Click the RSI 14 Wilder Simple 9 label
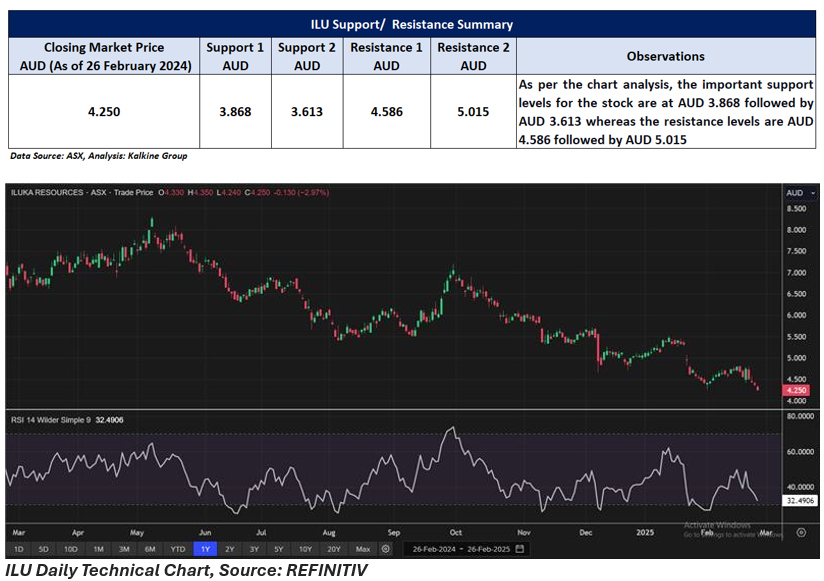Viewport: 824px width, 581px height. [x=50, y=420]
